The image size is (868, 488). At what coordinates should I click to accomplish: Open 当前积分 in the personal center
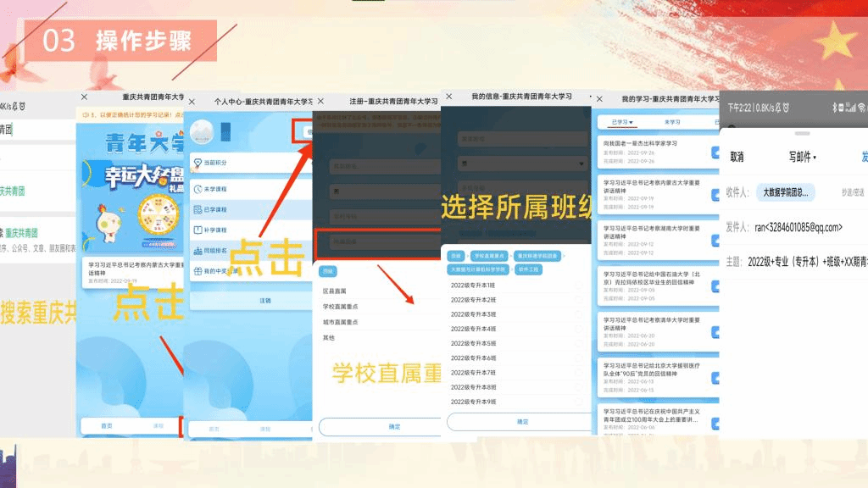point(216,163)
